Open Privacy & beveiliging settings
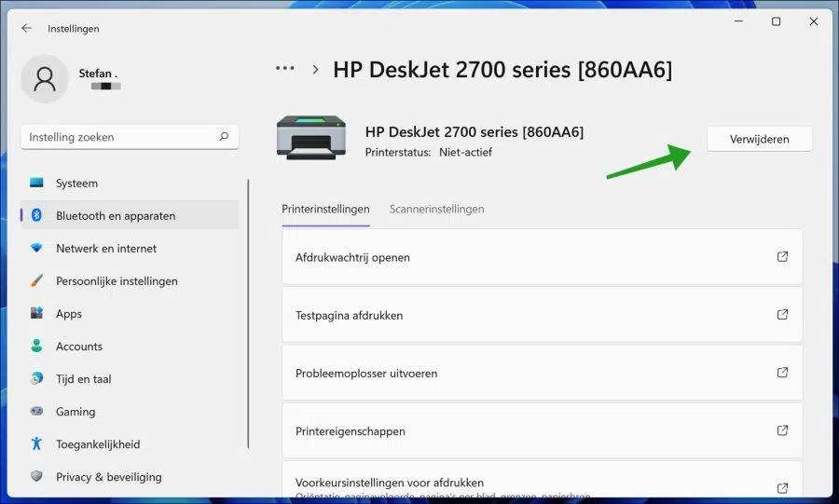The height and width of the screenshot is (504, 839). point(130,477)
